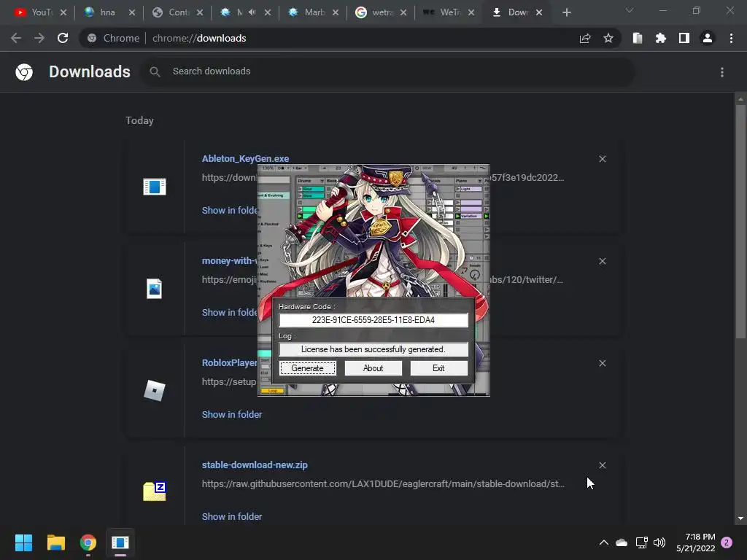Open the volume speaker tray icon
This screenshot has width=747, height=560.
point(659,542)
